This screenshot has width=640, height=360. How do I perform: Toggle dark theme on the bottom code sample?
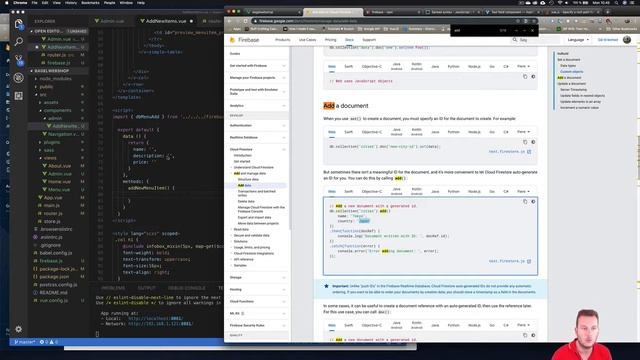[x=533, y=335]
